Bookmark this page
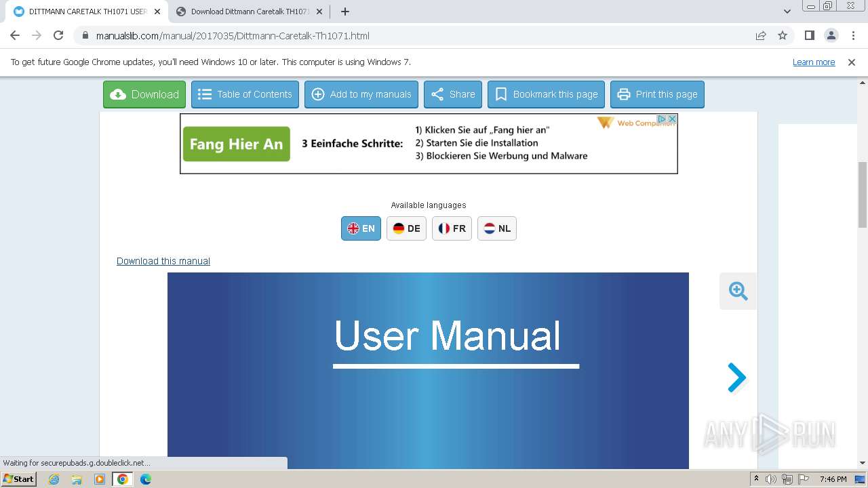Image resolution: width=868 pixels, height=488 pixels. [546, 94]
